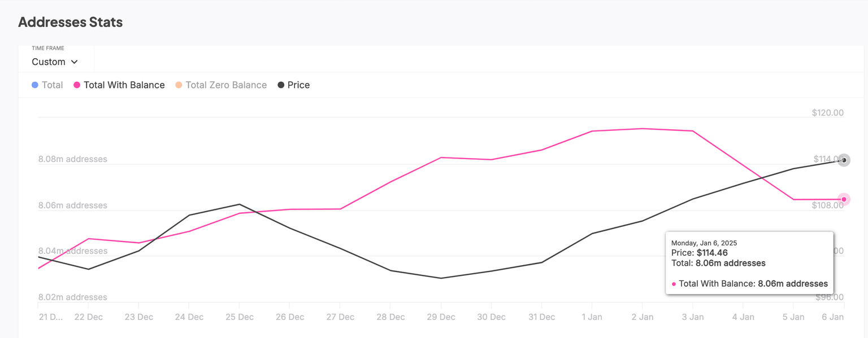868x338 pixels.
Task: Select the 27 Dec x-axis label
Action: [x=340, y=317]
